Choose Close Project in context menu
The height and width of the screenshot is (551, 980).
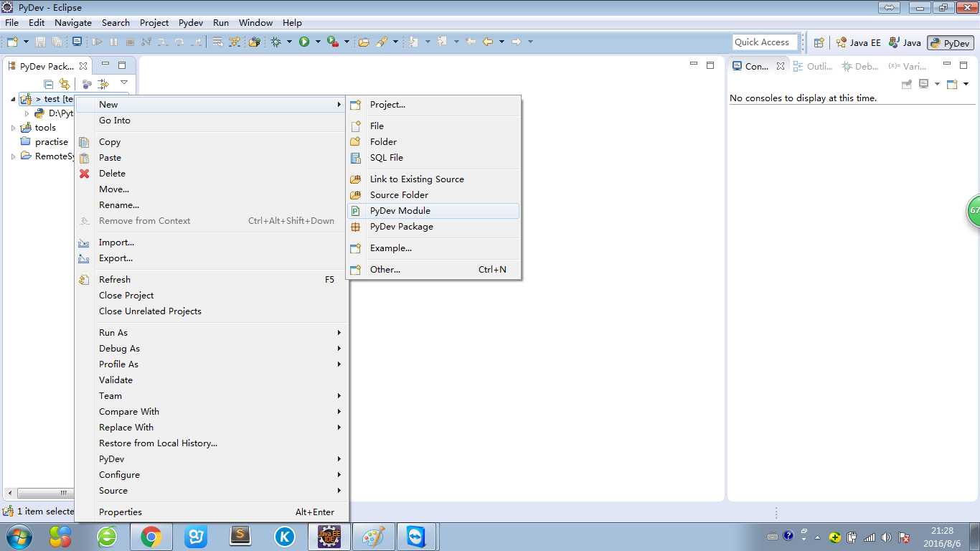pyautogui.click(x=212, y=296)
